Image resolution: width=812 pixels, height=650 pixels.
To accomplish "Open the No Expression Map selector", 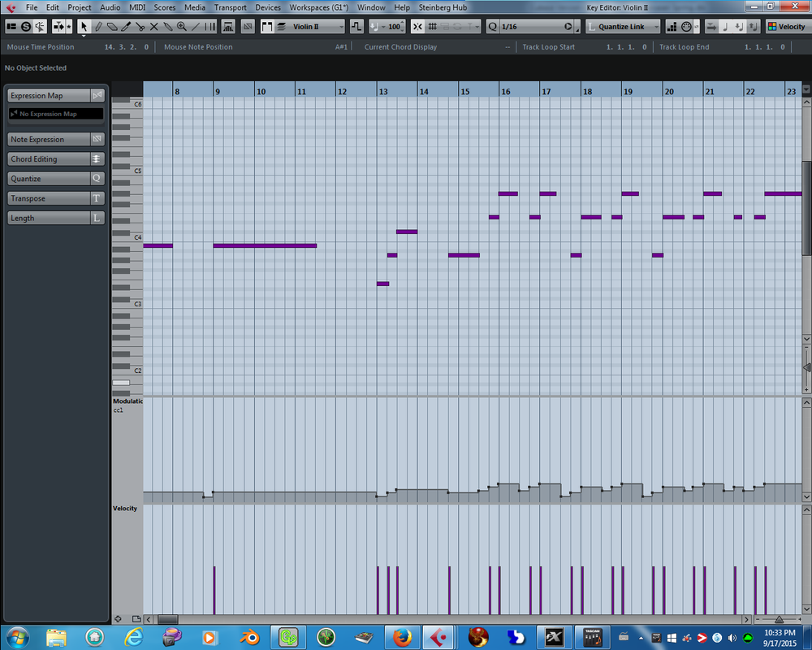I will 56,114.
